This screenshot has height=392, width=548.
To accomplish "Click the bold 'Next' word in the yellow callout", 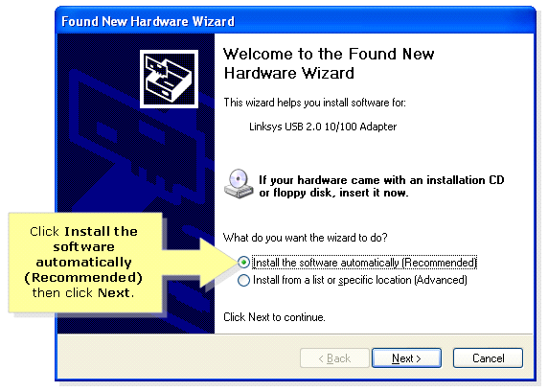I will [x=114, y=292].
